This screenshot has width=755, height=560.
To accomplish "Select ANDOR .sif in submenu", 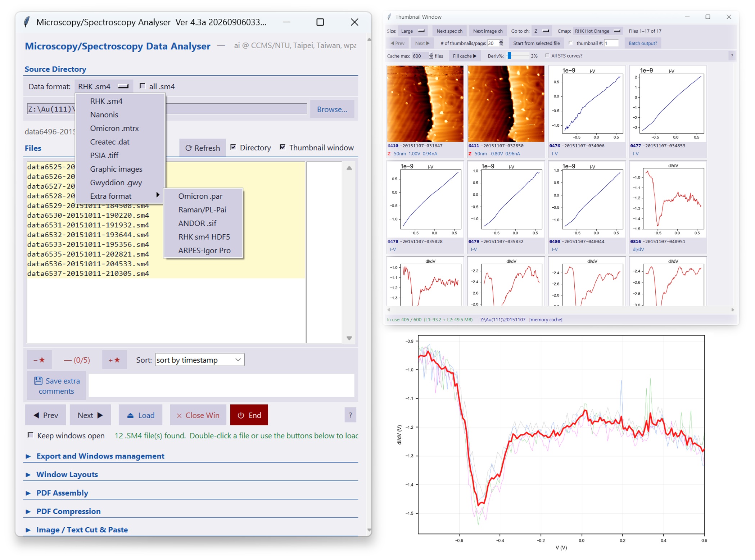I will tap(203, 223).
